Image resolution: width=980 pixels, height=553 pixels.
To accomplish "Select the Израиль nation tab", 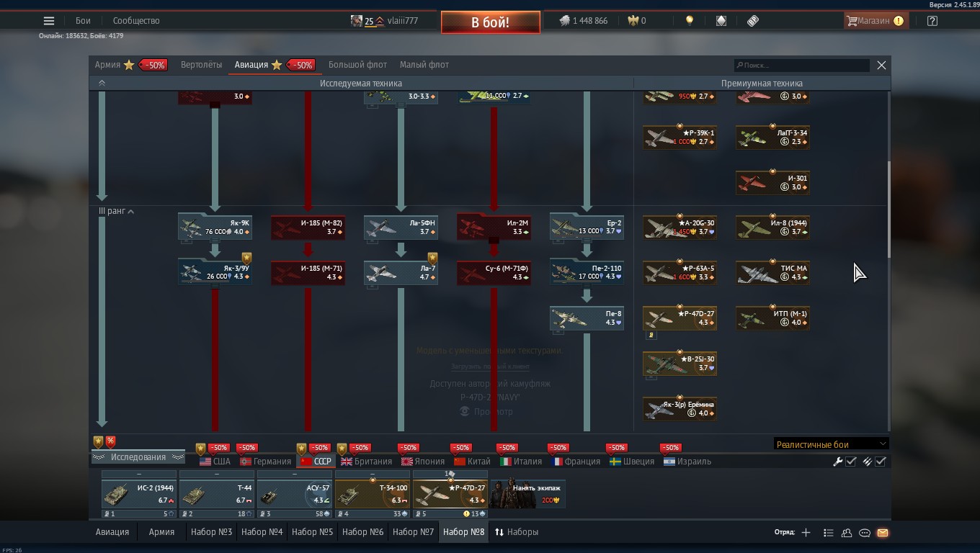I will pyautogui.click(x=687, y=462).
